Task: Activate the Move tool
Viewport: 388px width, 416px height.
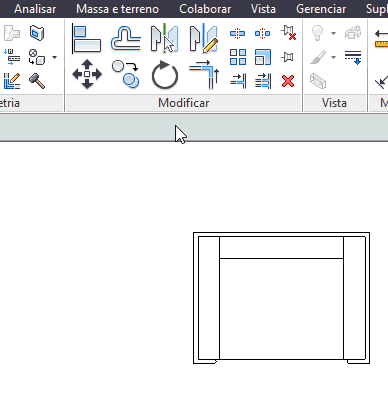Action: [87, 74]
